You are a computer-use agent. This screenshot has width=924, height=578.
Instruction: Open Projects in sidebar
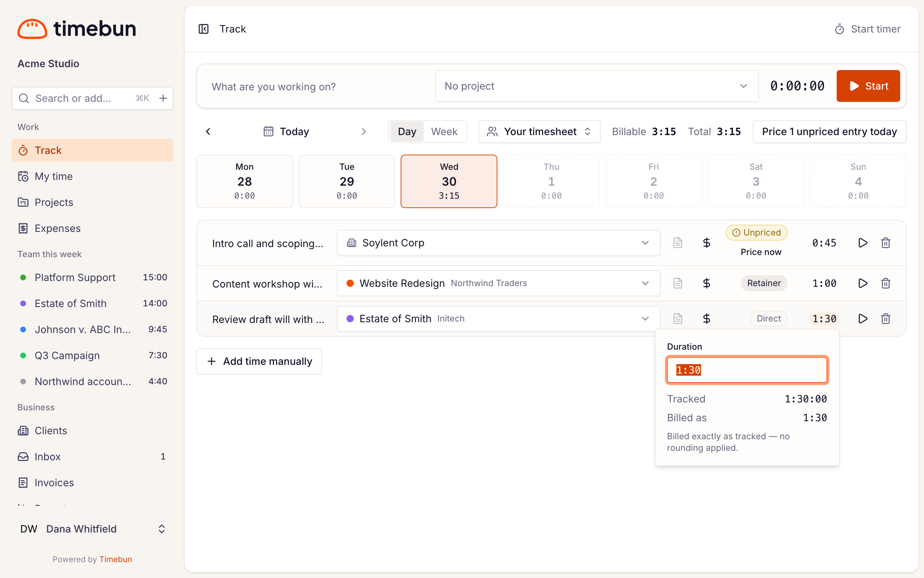pyautogui.click(x=92, y=202)
